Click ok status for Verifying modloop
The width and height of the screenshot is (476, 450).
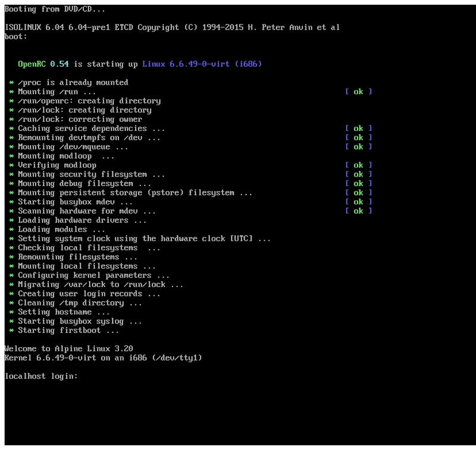coord(359,165)
